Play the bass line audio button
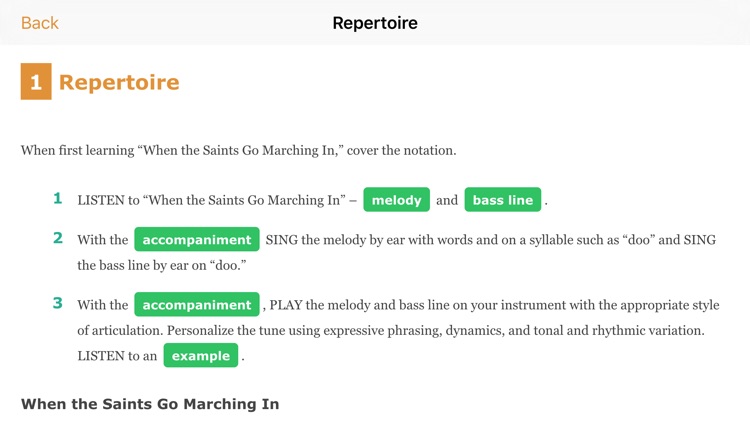Viewport: 750px width, 422px height. [x=503, y=200]
